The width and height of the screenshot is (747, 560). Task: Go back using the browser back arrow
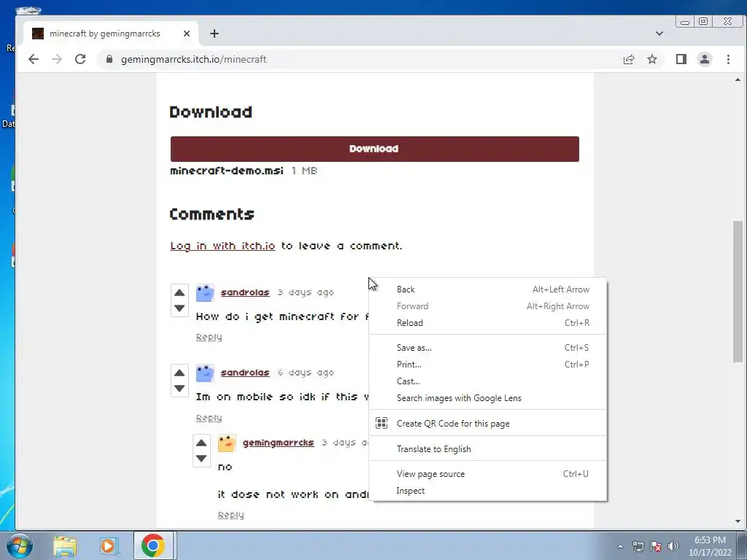[x=34, y=59]
